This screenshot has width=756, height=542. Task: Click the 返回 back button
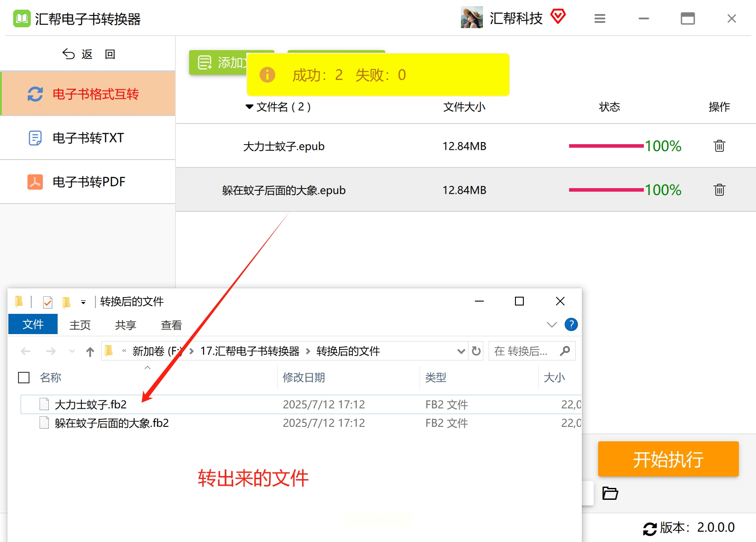(x=88, y=54)
